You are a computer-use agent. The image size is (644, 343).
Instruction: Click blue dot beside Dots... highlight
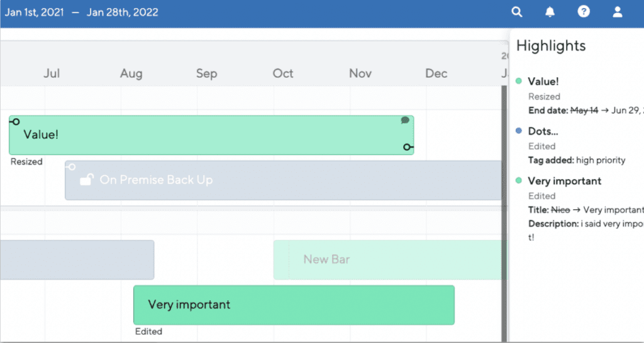(x=519, y=131)
